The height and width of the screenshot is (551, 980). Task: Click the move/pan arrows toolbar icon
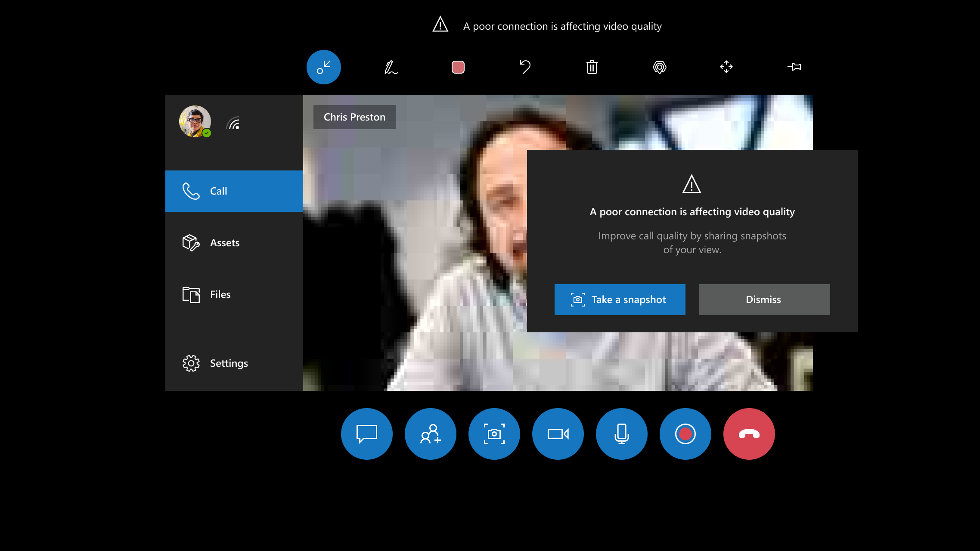(726, 67)
